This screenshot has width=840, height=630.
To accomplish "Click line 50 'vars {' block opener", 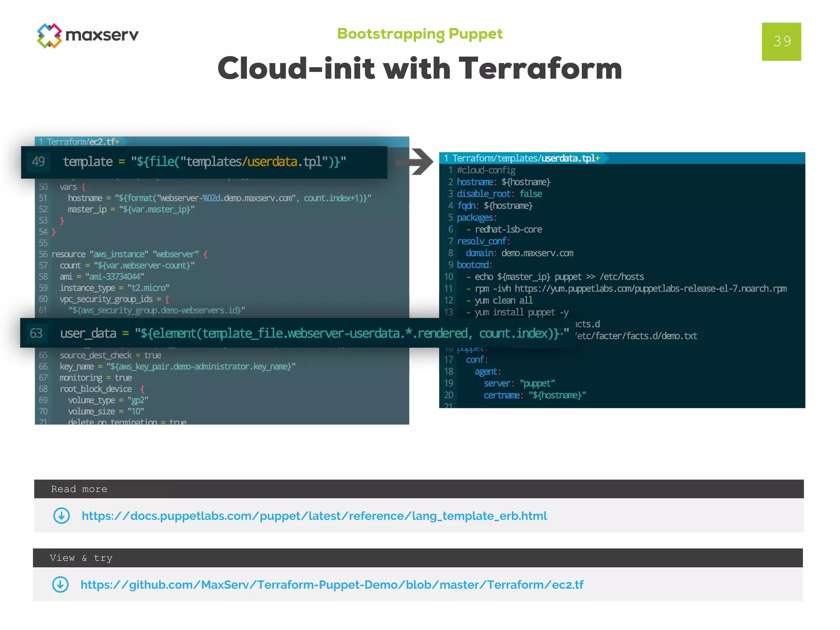I will [73, 187].
